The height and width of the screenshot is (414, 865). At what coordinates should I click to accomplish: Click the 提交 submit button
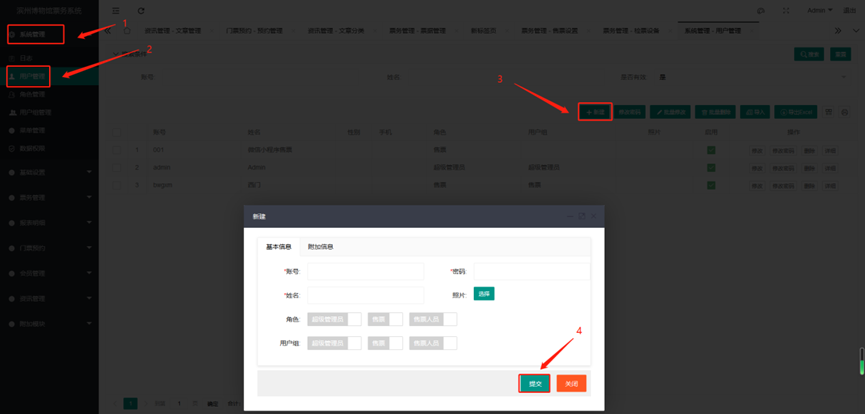[535, 383]
